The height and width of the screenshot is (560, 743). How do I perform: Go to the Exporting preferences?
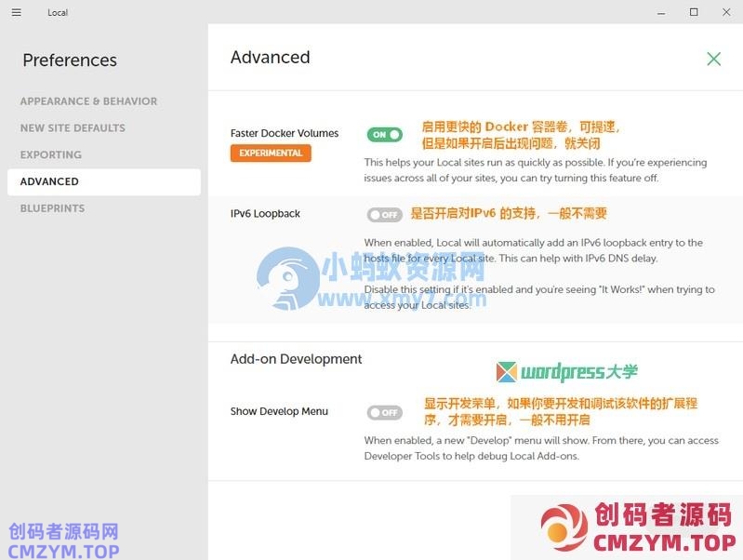(x=51, y=155)
